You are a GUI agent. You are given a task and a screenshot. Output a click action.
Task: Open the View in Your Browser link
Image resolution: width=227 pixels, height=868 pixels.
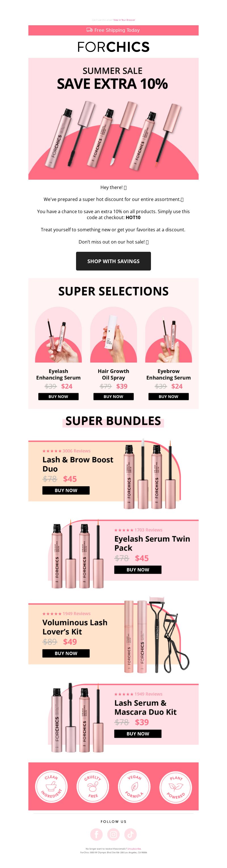(x=124, y=20)
